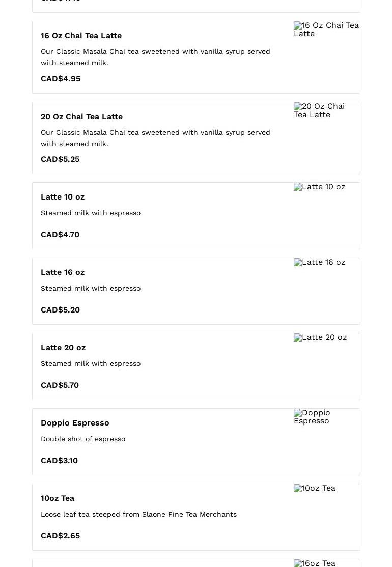Click the CAD$4.95 price

[x=61, y=79]
